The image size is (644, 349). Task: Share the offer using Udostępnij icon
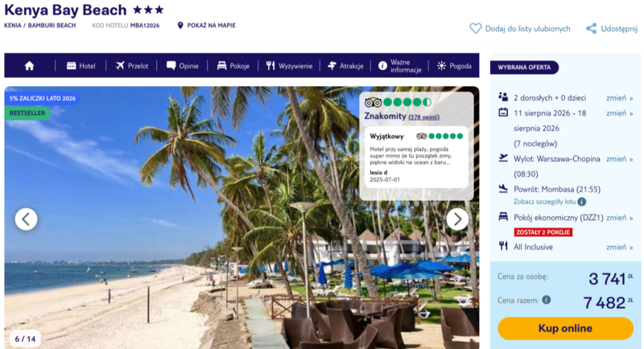[591, 28]
